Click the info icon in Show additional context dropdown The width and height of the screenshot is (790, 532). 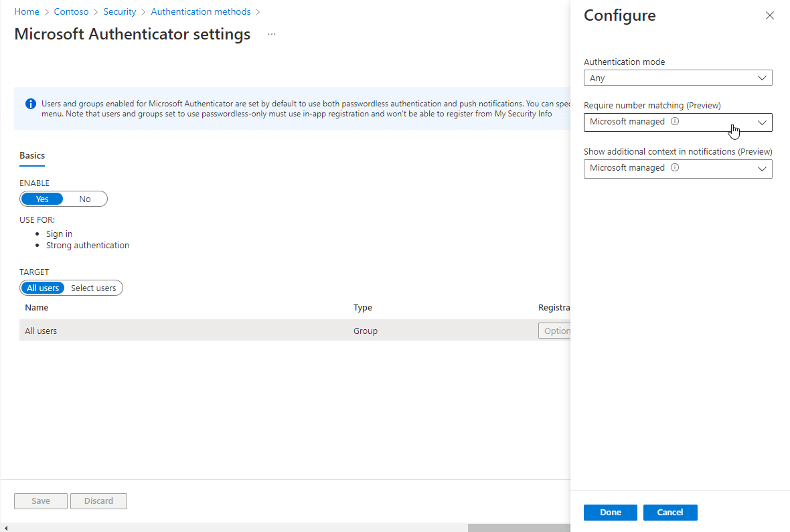pos(675,168)
